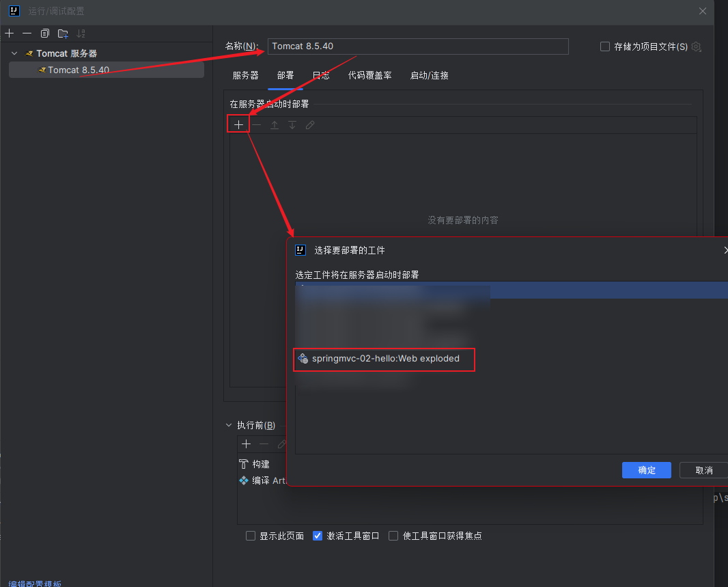The image size is (728, 587).
Task: Switch to the 服务器 tab
Action: tap(245, 75)
